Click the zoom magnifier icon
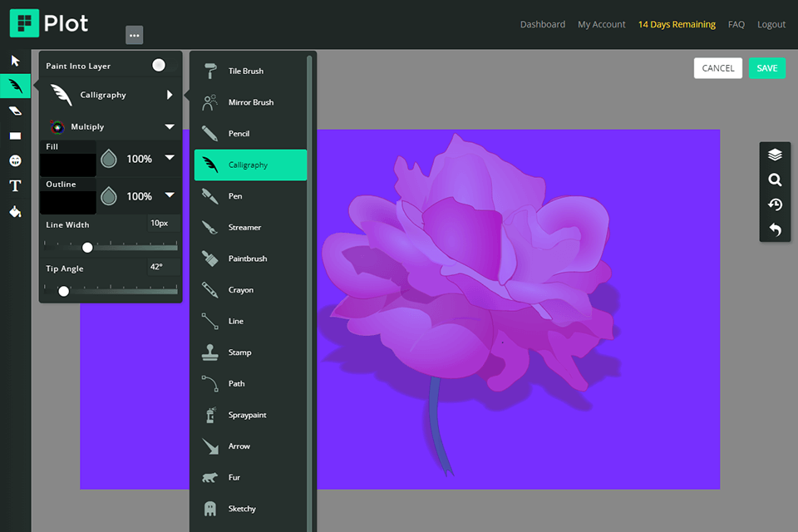 pyautogui.click(x=775, y=180)
